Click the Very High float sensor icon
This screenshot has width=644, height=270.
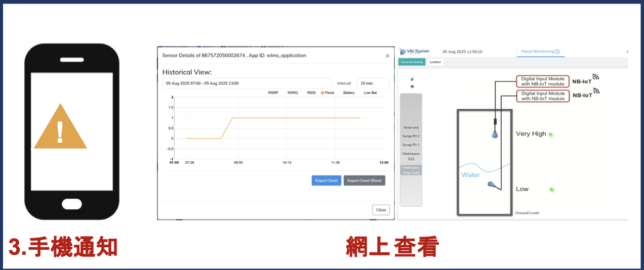coord(495,133)
